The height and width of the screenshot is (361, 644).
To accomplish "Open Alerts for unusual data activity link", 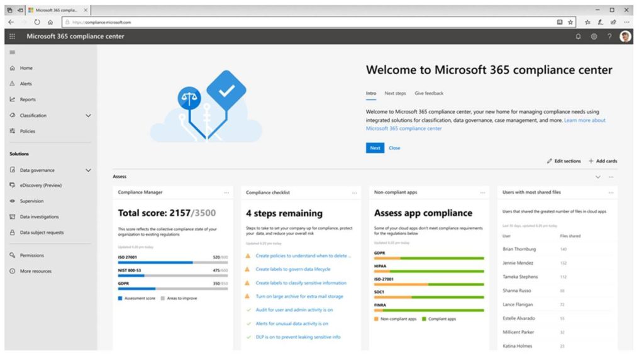I will point(292,324).
